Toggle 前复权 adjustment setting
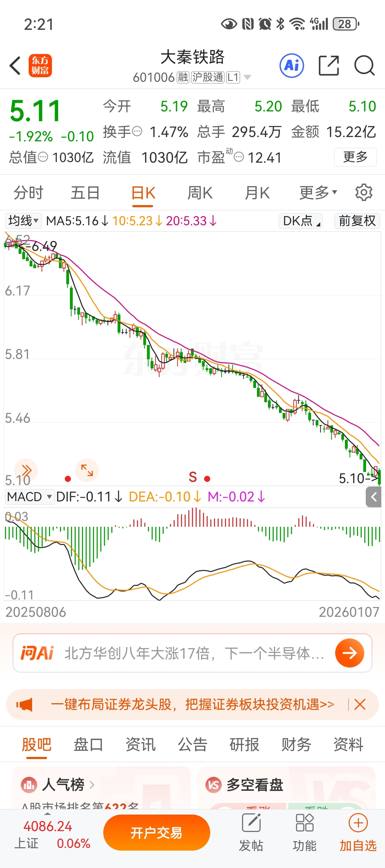Image resolution: width=385 pixels, height=868 pixels. click(x=357, y=221)
